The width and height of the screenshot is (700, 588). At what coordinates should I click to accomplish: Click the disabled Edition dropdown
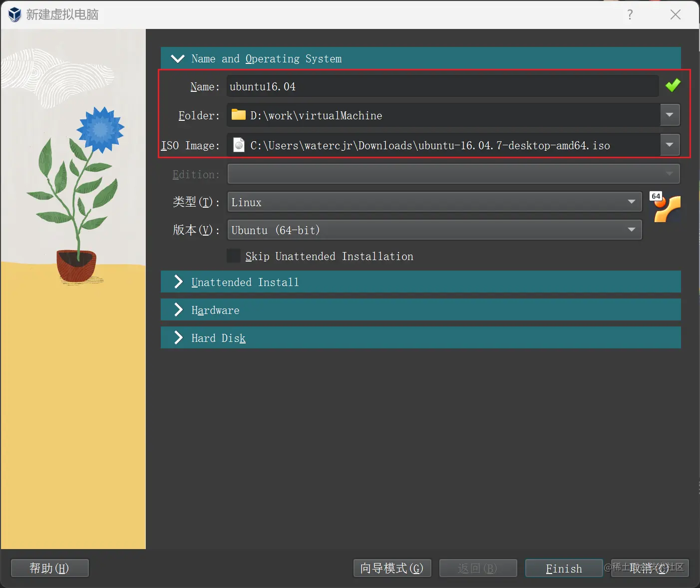(x=453, y=174)
